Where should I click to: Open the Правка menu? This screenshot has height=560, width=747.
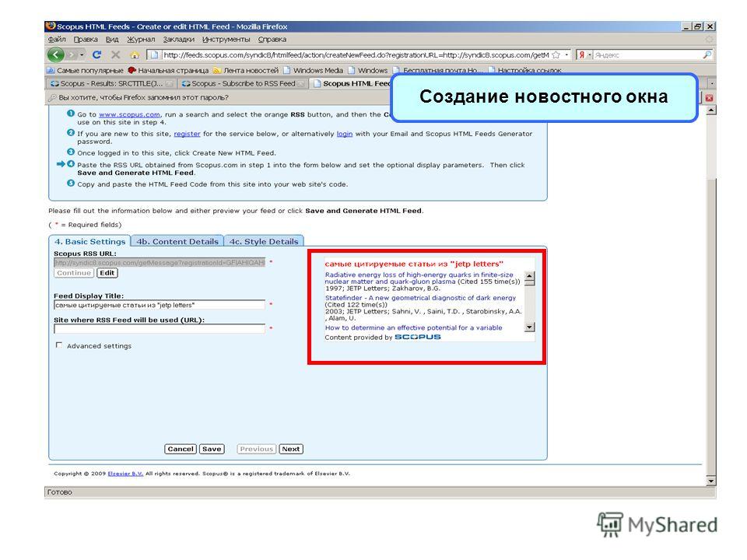[x=86, y=39]
